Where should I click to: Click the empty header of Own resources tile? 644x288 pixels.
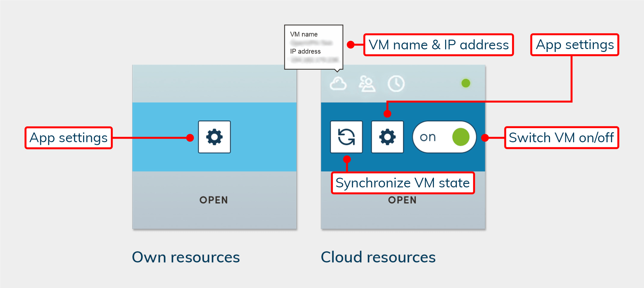214,84
